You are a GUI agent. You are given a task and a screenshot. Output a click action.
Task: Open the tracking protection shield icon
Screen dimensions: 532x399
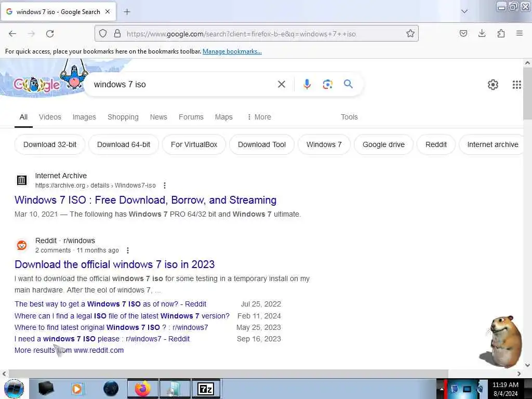(x=103, y=33)
